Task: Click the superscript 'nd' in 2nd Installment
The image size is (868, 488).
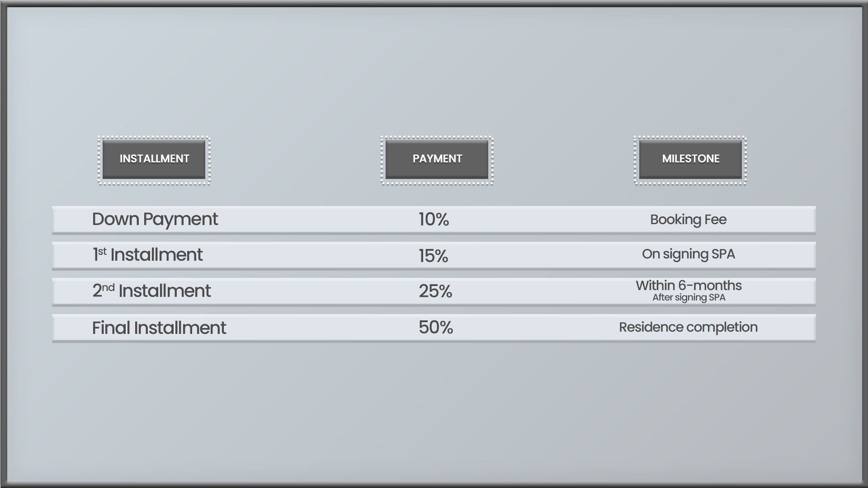Action: coord(108,287)
